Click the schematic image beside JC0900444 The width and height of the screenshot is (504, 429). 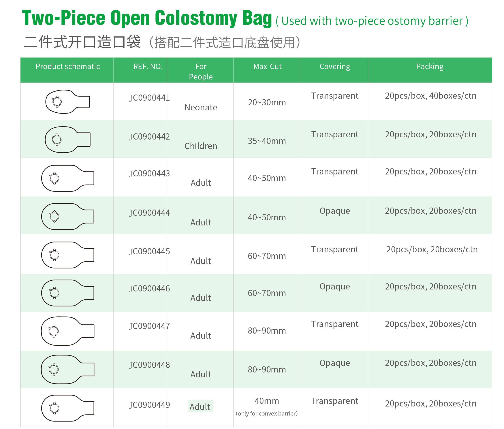[x=67, y=216]
